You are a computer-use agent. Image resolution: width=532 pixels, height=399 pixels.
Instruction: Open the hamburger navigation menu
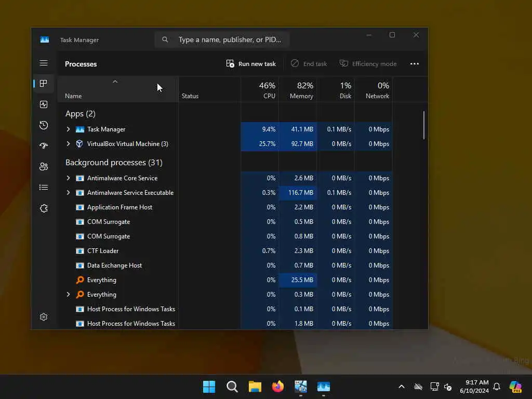coord(44,63)
